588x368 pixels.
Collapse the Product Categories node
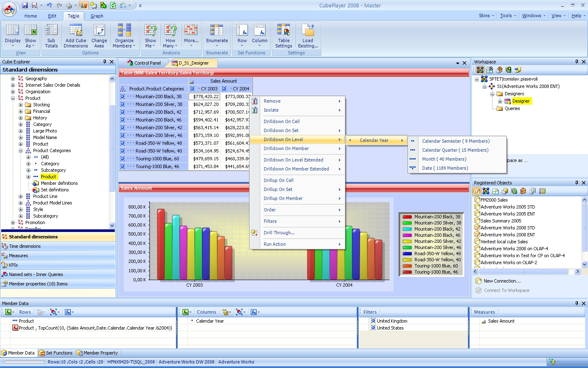coord(20,150)
